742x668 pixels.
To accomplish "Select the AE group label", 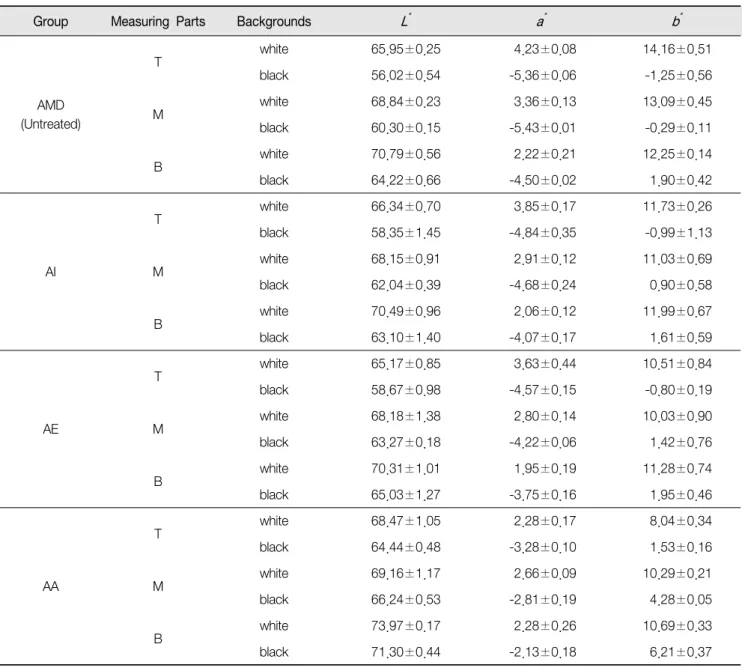I will [x=51, y=429].
